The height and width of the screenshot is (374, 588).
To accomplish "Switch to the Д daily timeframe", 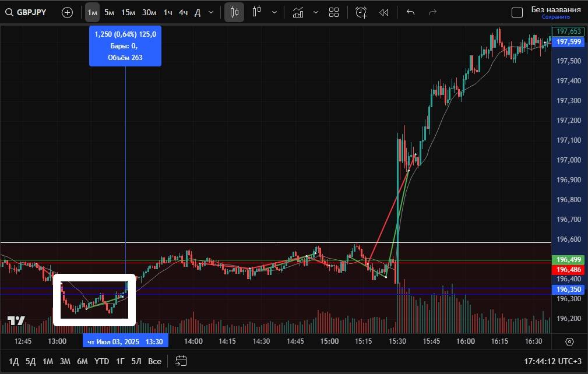I will coord(198,12).
